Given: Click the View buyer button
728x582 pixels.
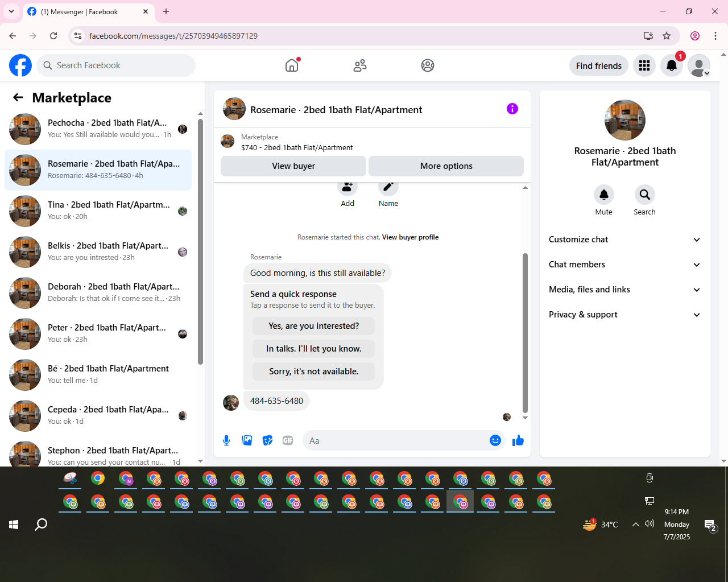Looking at the screenshot, I should tap(293, 166).
